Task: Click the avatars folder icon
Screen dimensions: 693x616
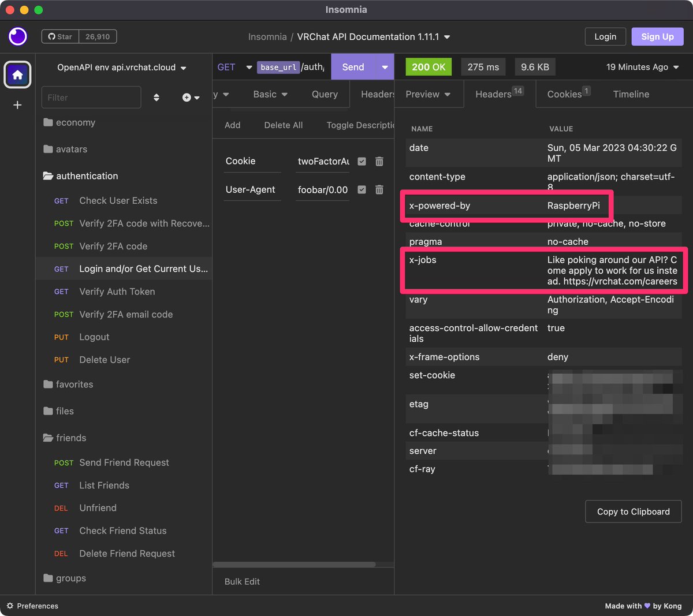Action: (x=48, y=149)
